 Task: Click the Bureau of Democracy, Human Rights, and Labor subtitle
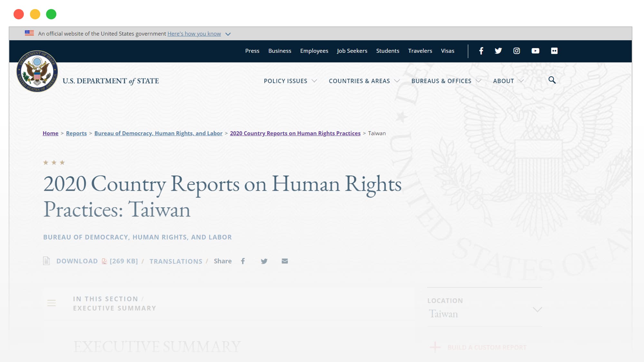click(137, 237)
